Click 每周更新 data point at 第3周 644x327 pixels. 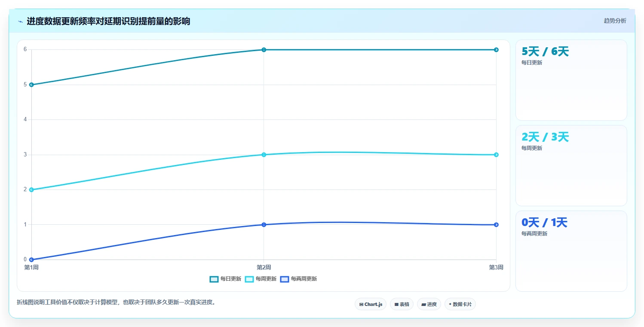point(496,155)
